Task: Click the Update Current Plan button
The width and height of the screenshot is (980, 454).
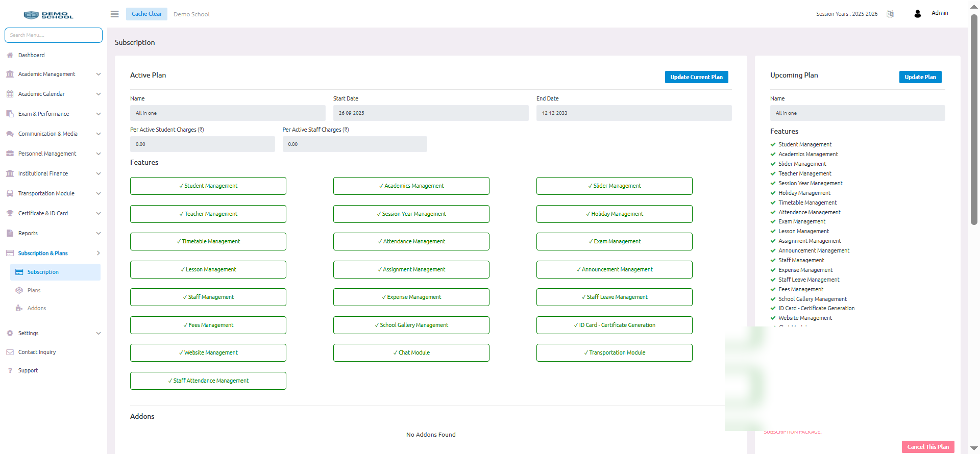Action: [696, 77]
